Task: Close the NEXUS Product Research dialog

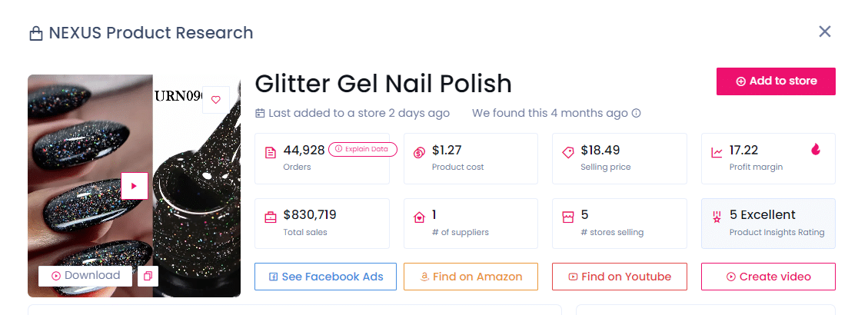Action: [825, 31]
